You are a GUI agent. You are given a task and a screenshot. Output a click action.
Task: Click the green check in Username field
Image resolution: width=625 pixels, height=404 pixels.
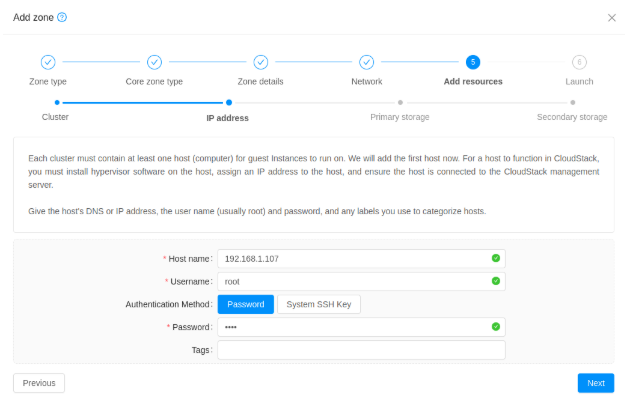pos(495,281)
